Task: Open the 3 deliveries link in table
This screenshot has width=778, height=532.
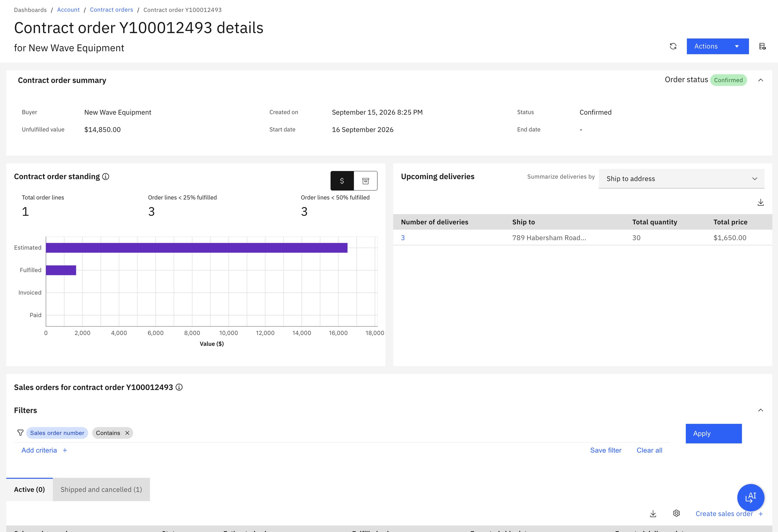Action: coord(403,237)
